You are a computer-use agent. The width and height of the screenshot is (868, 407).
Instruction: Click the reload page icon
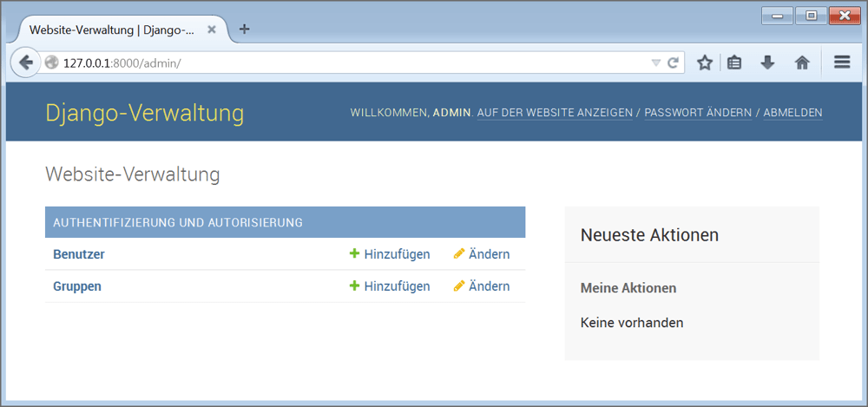pos(673,62)
